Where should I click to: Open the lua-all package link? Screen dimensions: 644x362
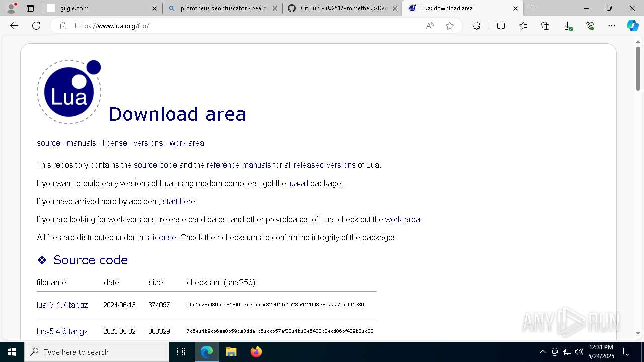pyautogui.click(x=298, y=184)
